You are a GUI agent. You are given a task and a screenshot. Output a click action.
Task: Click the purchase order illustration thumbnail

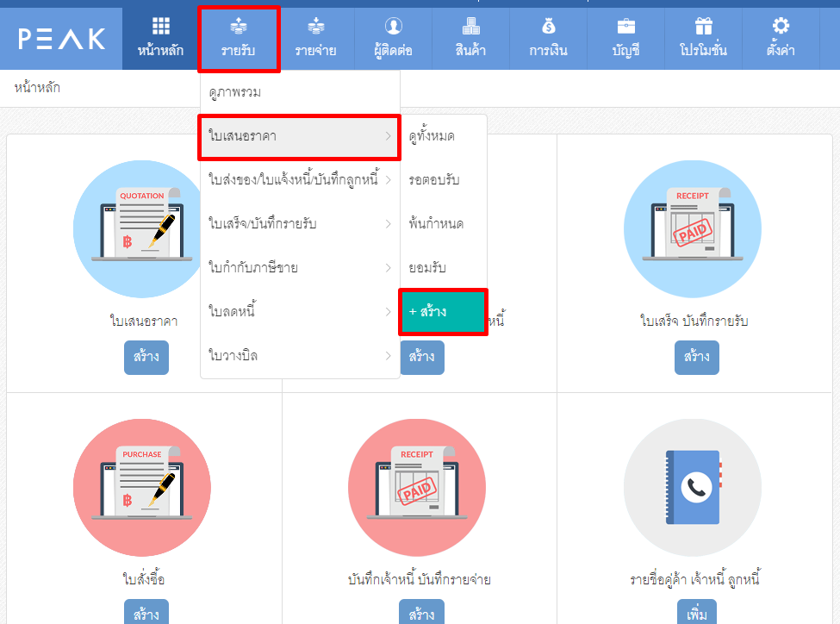tap(142, 487)
